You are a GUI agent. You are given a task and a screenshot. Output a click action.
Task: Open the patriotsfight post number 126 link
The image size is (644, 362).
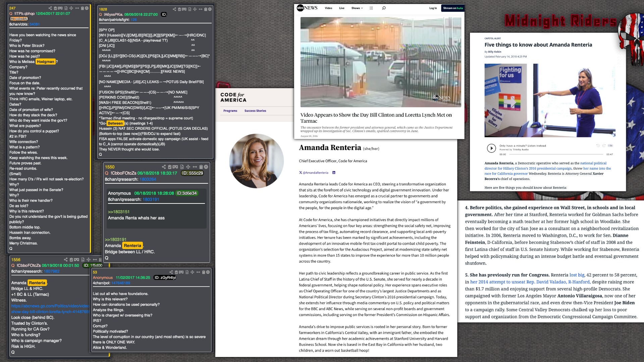(x=133, y=20)
